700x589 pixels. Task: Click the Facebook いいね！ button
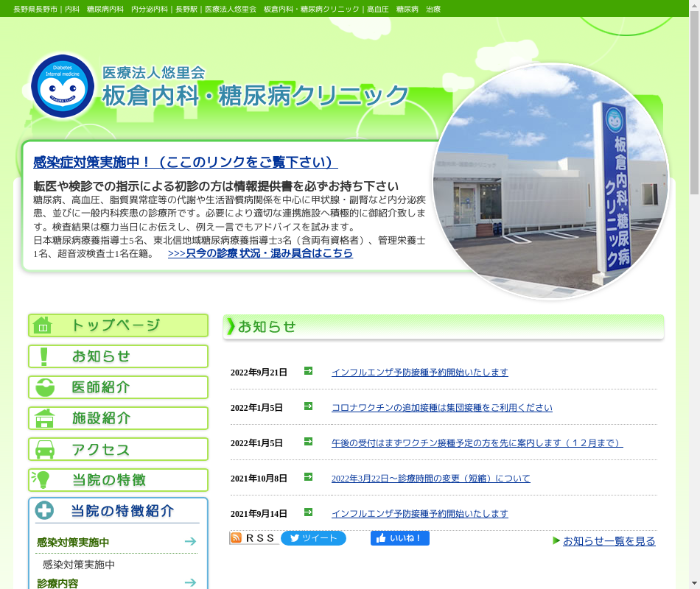(399, 538)
